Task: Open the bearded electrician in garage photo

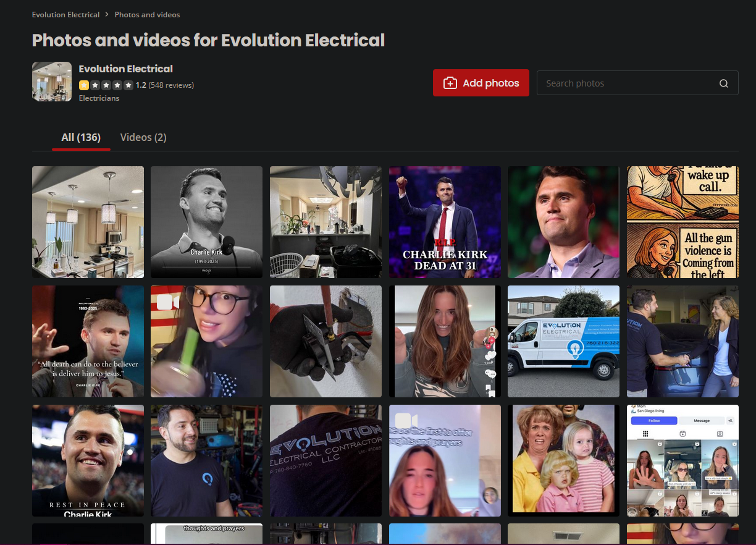Action: [206, 460]
